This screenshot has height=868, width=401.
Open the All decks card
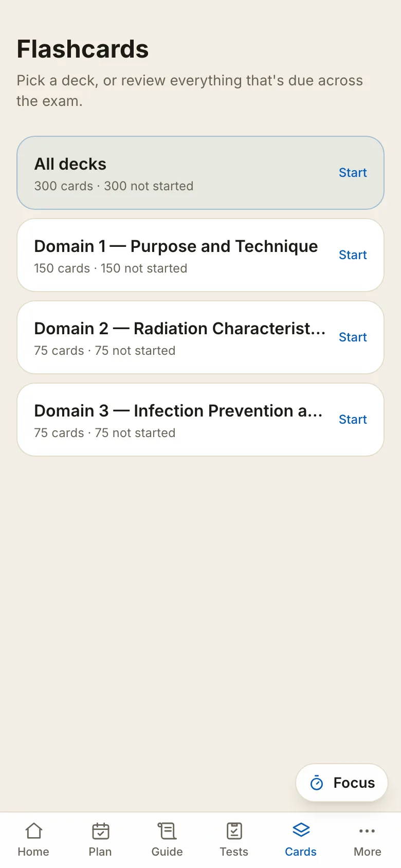pyautogui.click(x=200, y=173)
